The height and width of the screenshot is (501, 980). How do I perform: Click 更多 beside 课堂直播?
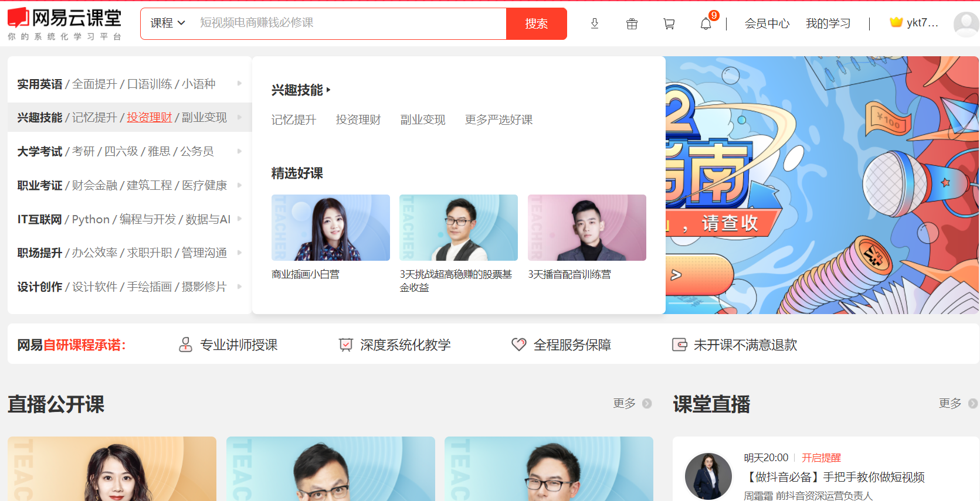[950, 403]
